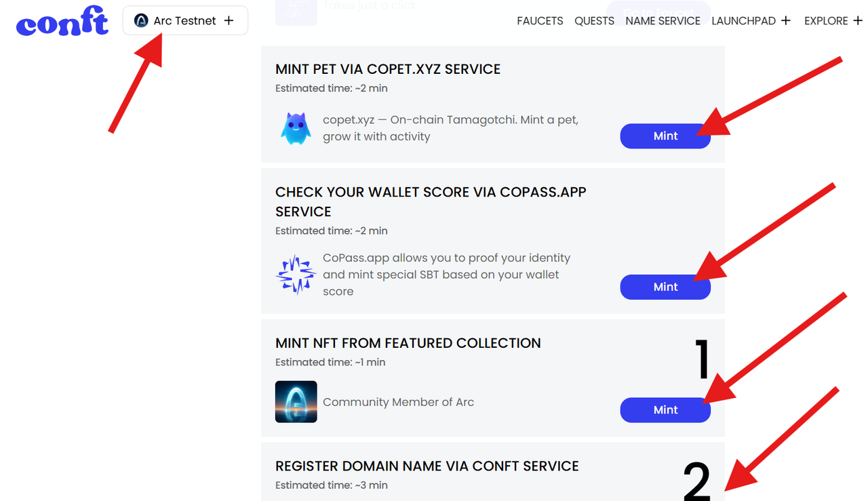This screenshot has width=868, height=501.
Task: Click the copet.xyz blue pet icon
Action: point(296,128)
